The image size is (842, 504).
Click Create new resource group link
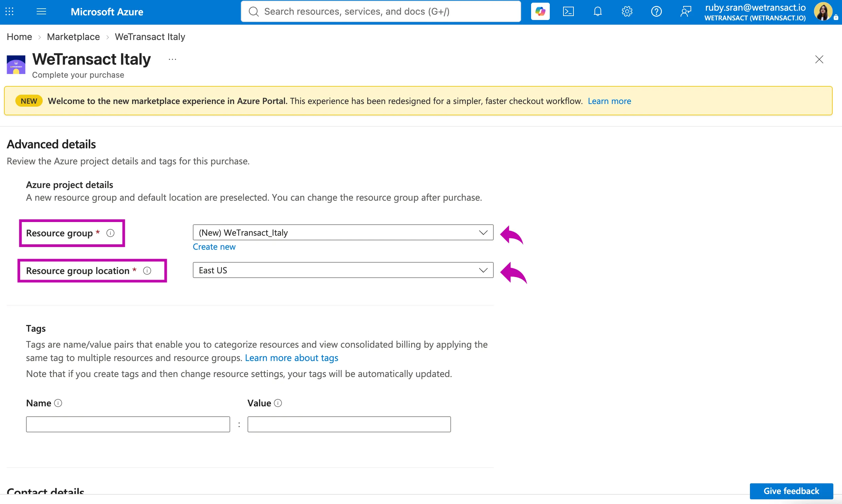pos(214,247)
